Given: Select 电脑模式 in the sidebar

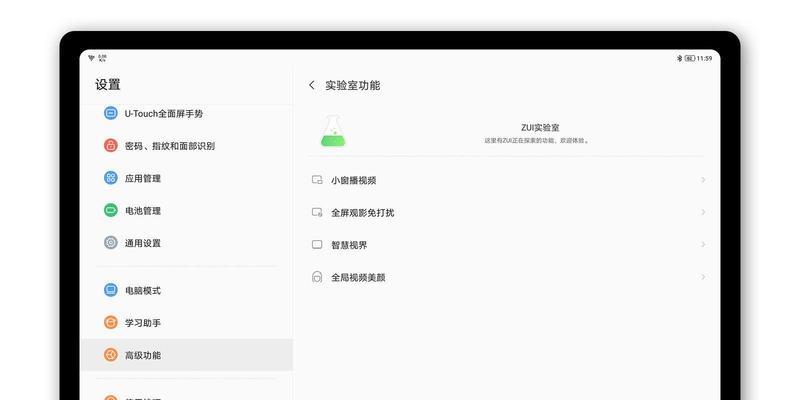Looking at the screenshot, I should pyautogui.click(x=187, y=290).
